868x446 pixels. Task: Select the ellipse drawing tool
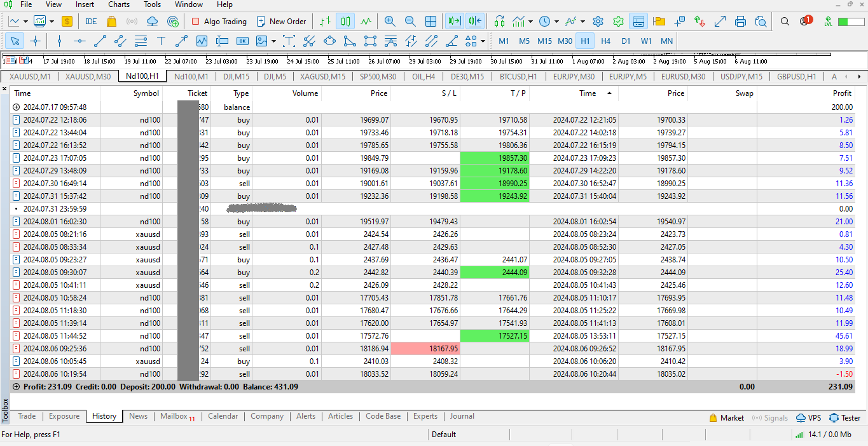(x=329, y=41)
